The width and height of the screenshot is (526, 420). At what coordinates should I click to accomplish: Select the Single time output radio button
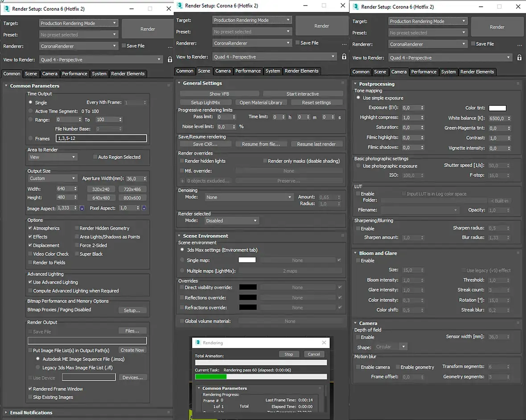click(x=30, y=102)
